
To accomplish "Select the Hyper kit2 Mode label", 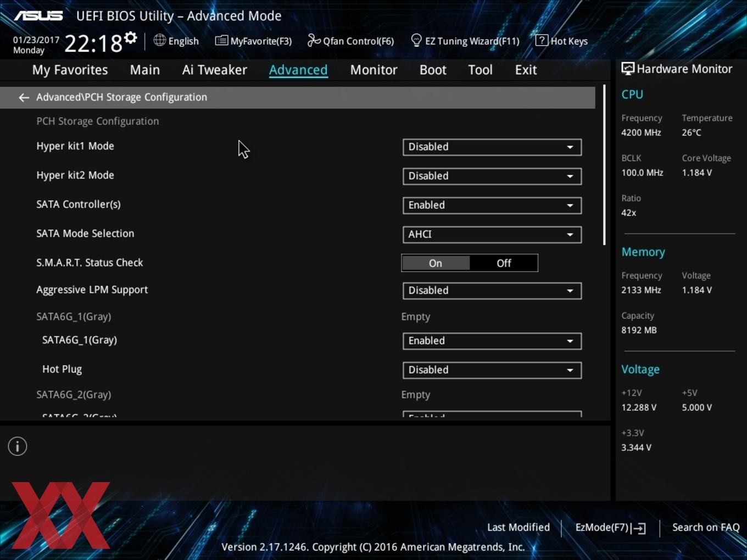I will 75,175.
